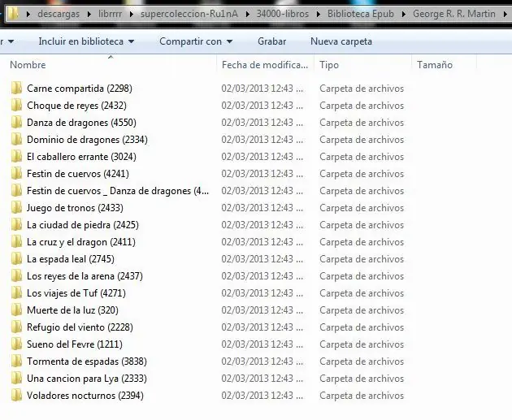The height and width of the screenshot is (420, 512).
Task: Select the folder name "Choque de reyes (2432)"
Action: pyautogui.click(x=76, y=106)
